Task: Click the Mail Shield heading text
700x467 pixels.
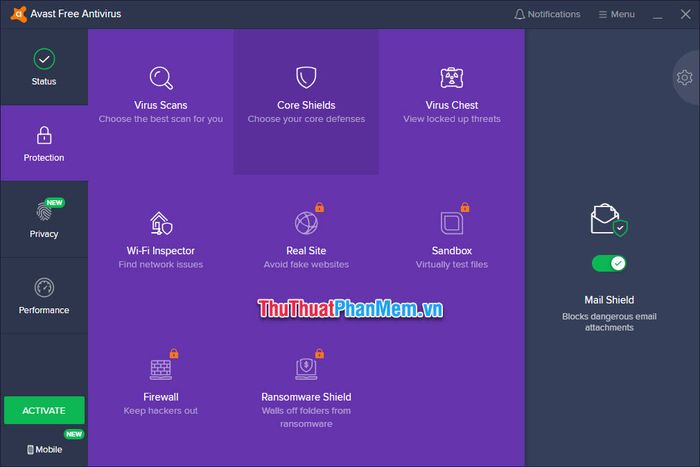Action: [609, 300]
